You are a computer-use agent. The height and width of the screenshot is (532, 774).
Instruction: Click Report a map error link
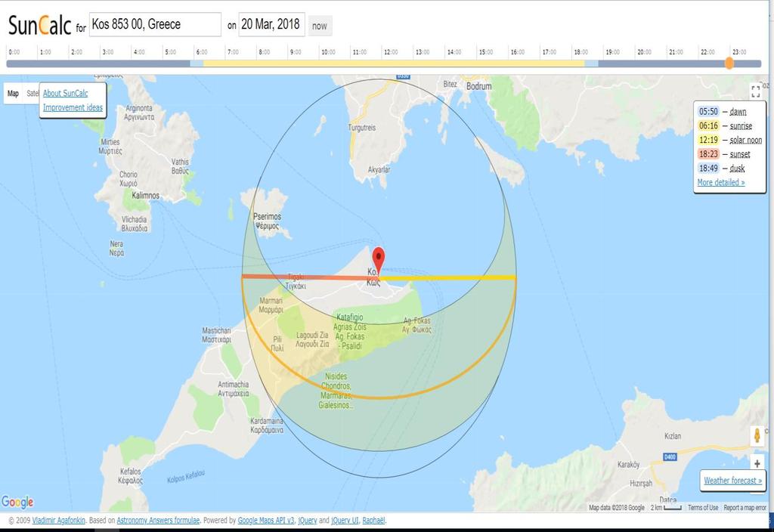pos(745,507)
